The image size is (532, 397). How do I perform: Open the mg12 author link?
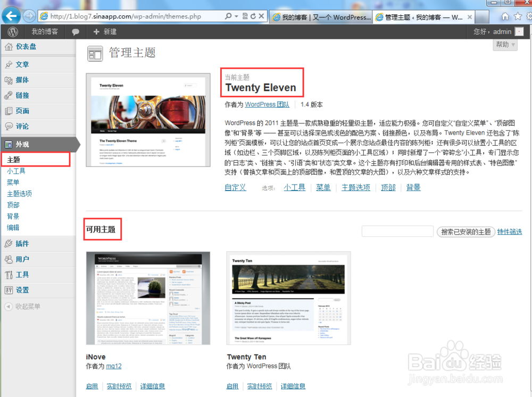(x=114, y=366)
